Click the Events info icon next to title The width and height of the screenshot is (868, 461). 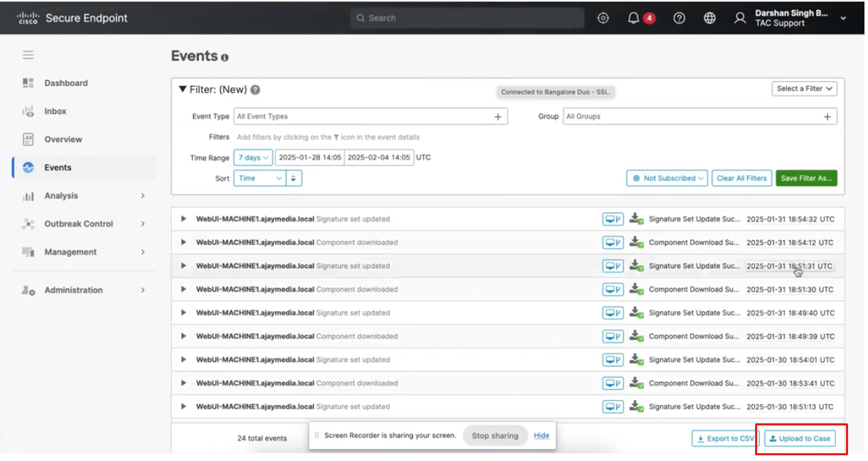224,58
